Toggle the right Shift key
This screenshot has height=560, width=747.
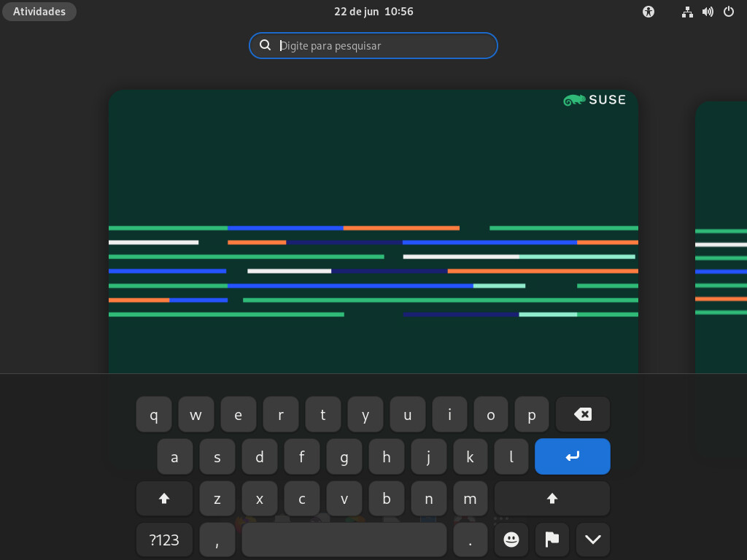[551, 498]
